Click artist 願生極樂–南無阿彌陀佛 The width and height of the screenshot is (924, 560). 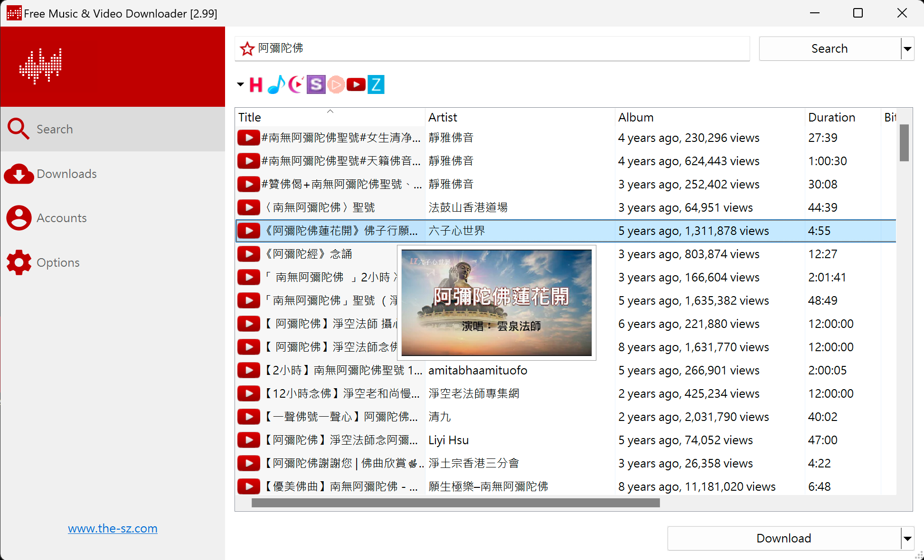[488, 486]
